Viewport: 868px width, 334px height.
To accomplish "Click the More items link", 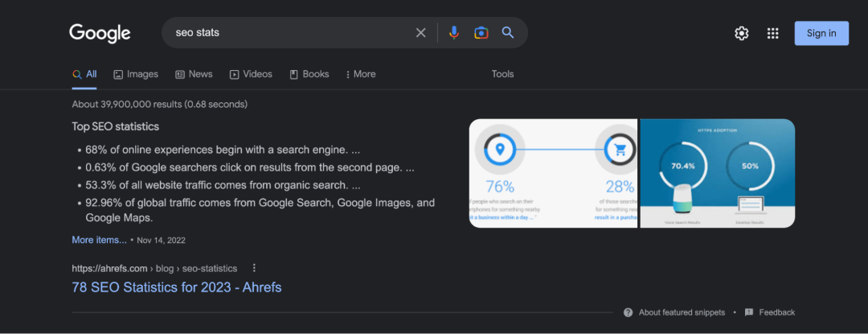I will pyautogui.click(x=99, y=240).
